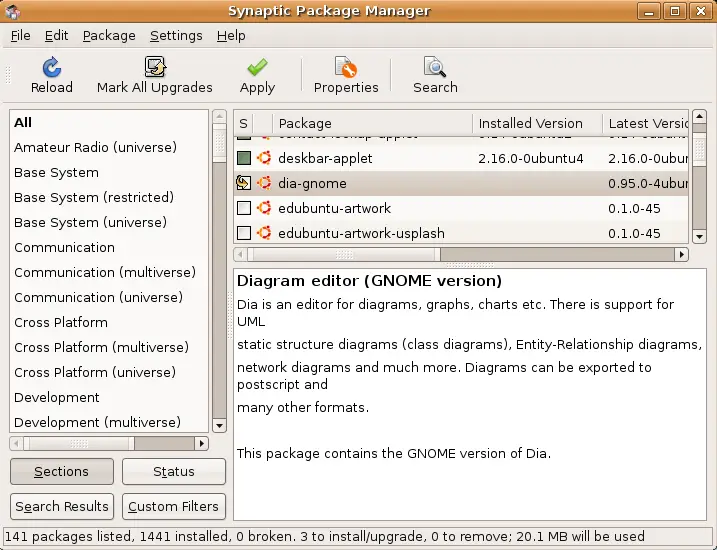Screen dimensions: 717x550
Task: Select Cross Platform (universe) section
Action: tap(95, 372)
